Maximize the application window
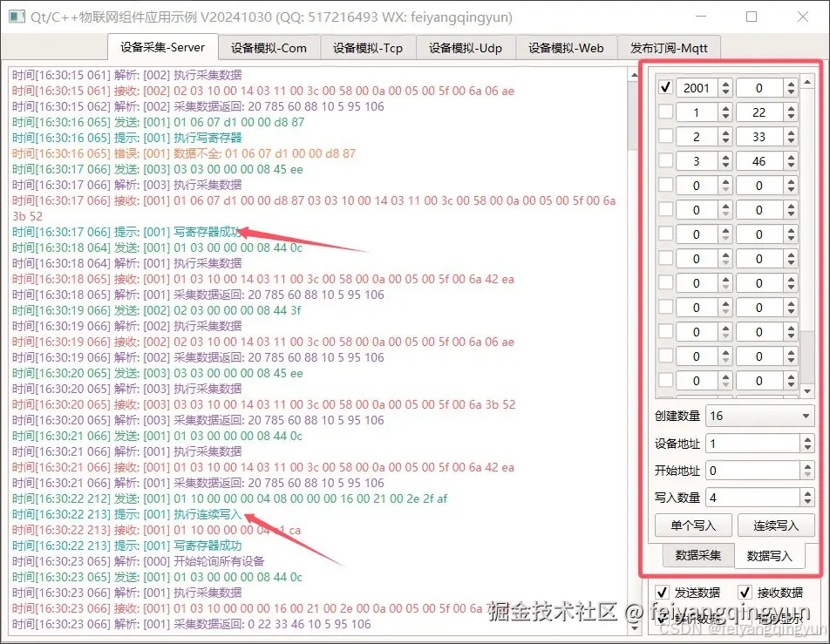This screenshot has width=830, height=644. [x=752, y=17]
